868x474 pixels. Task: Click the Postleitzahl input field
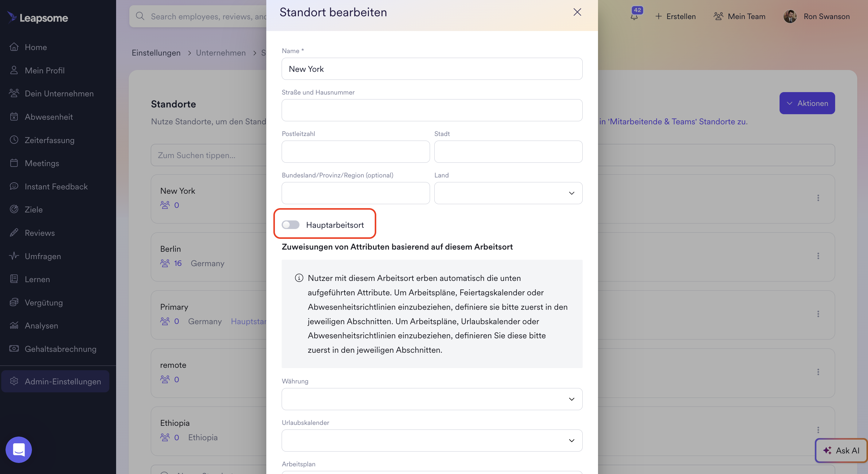point(355,152)
